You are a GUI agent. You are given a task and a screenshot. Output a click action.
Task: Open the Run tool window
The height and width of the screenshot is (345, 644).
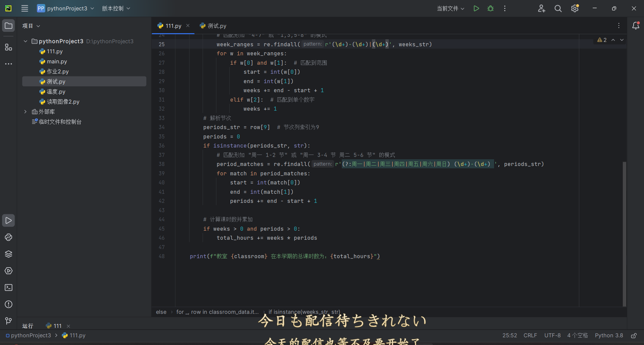click(x=8, y=221)
